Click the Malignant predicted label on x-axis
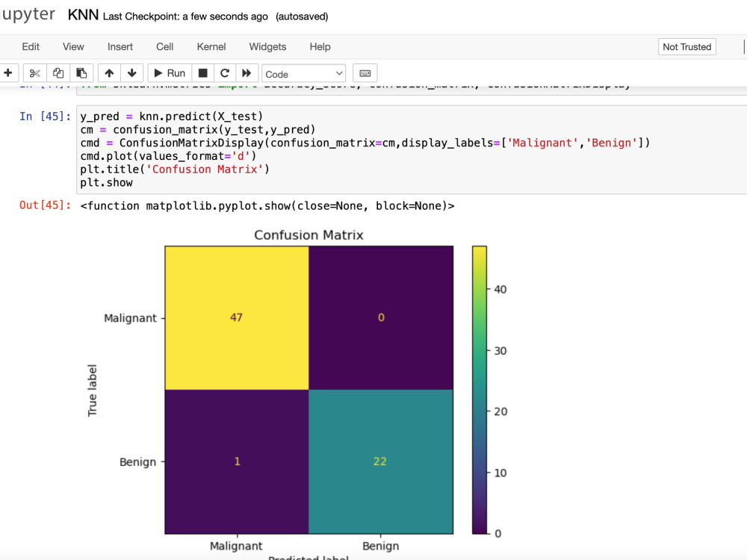The height and width of the screenshot is (560, 747). pos(236,547)
